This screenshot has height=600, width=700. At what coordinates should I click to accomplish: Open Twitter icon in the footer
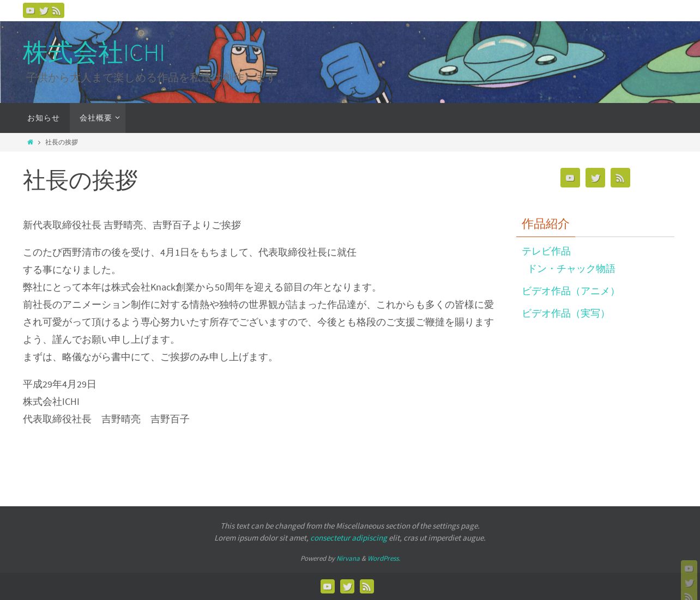[x=347, y=586]
